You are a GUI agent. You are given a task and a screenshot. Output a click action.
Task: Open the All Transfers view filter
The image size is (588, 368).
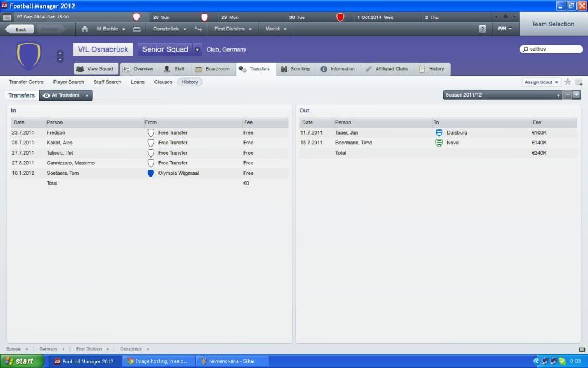[66, 95]
